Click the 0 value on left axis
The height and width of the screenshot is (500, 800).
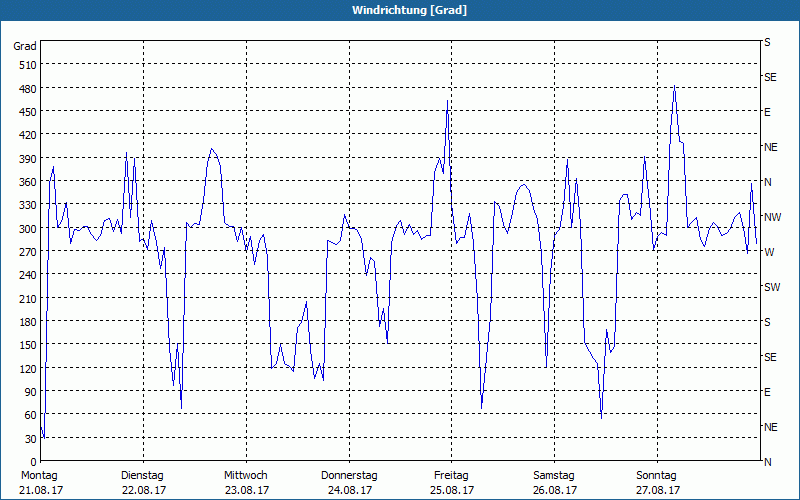[x=34, y=462]
